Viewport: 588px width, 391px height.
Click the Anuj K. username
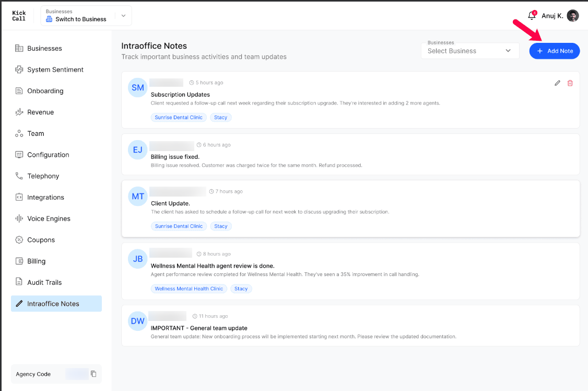click(x=552, y=16)
